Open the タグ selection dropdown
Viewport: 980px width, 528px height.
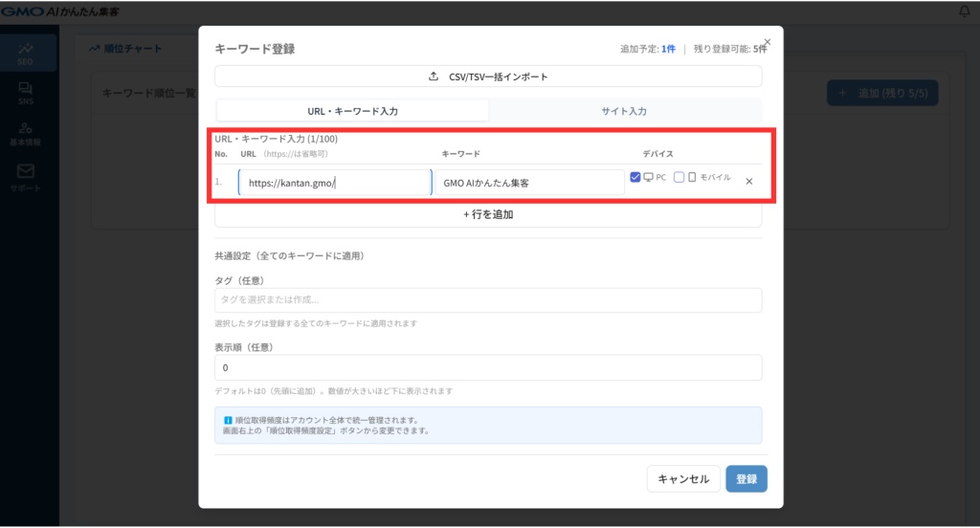[x=488, y=300]
